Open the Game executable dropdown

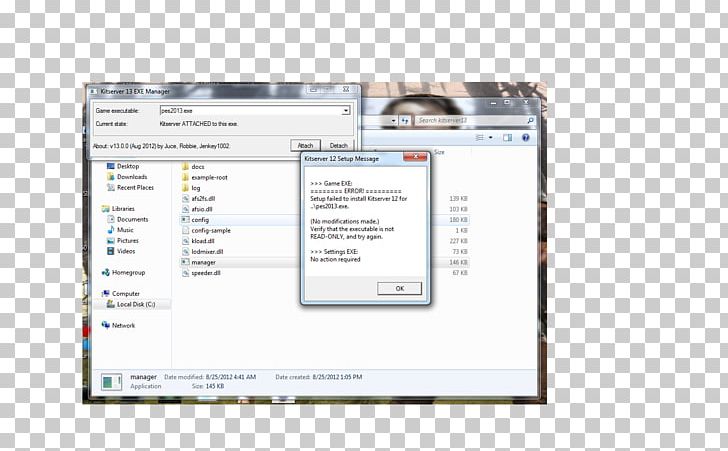[346, 111]
